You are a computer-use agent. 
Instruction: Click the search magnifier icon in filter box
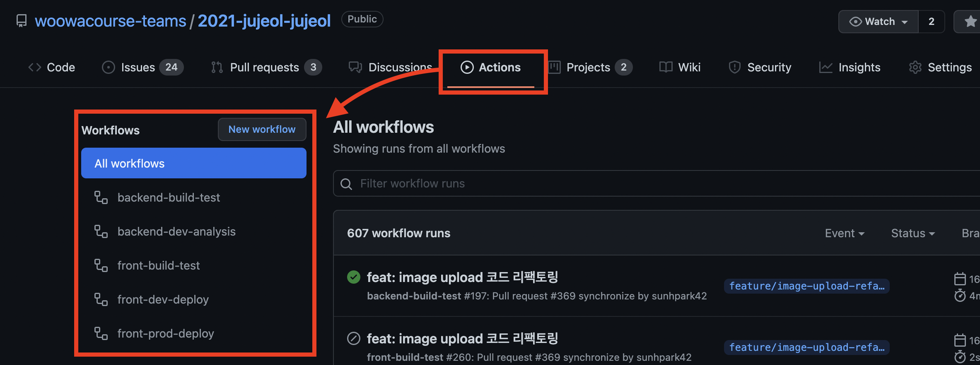point(346,184)
